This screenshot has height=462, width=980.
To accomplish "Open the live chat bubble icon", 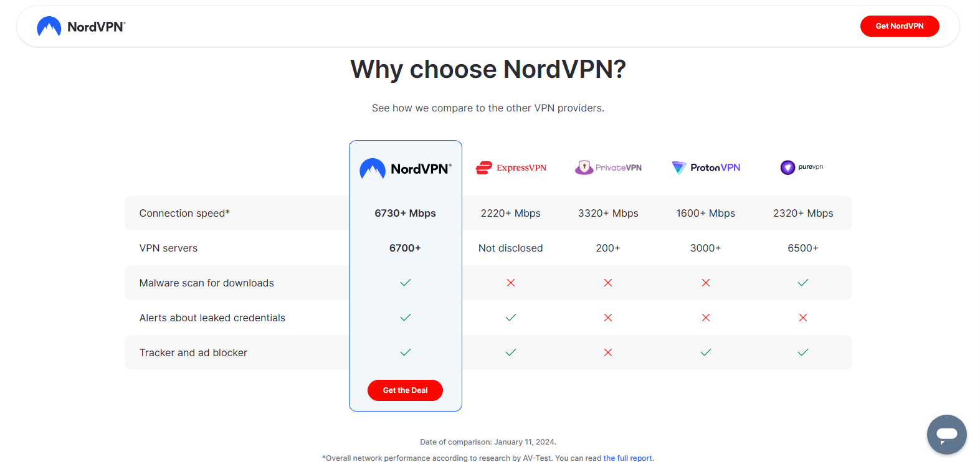I will (x=946, y=435).
